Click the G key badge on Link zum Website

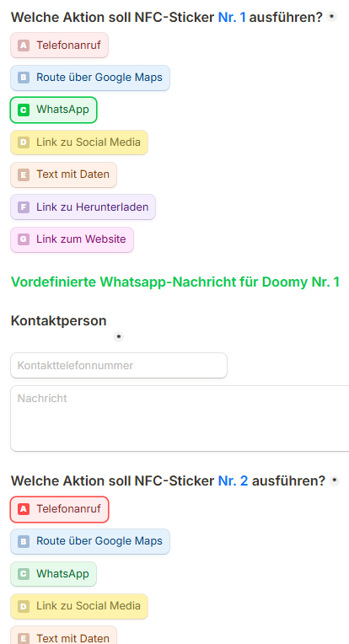click(x=24, y=239)
